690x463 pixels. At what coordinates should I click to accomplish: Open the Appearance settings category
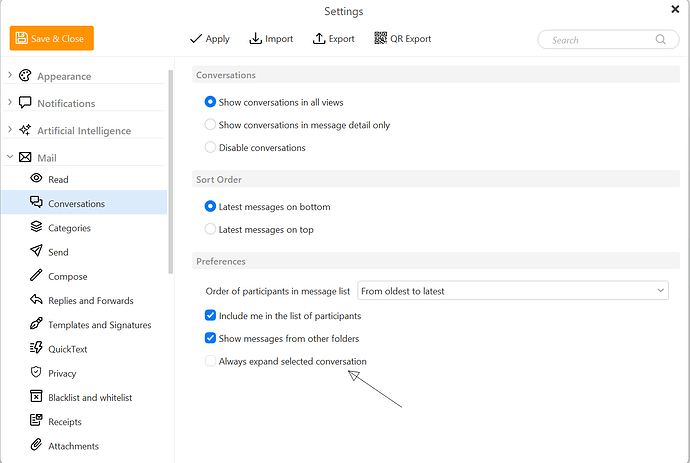click(x=64, y=76)
